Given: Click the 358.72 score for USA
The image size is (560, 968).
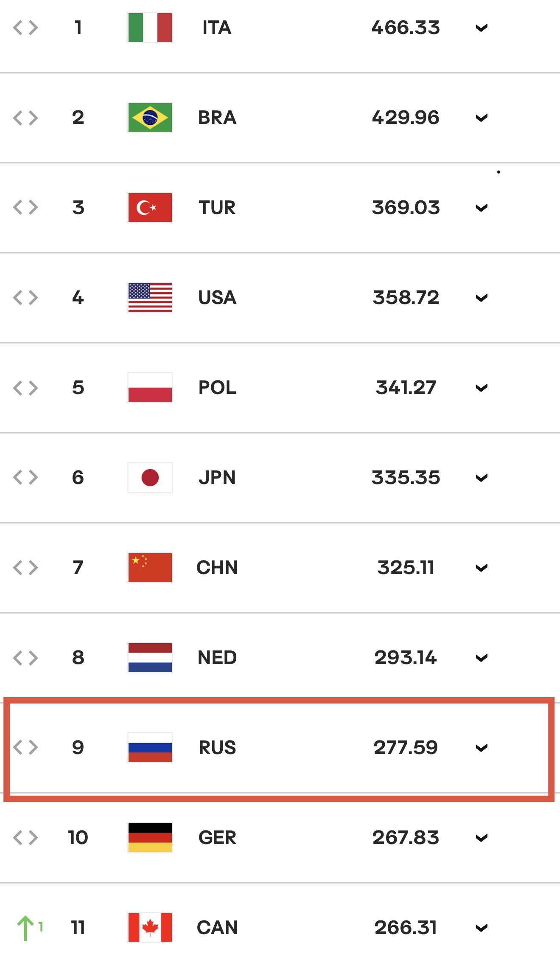Looking at the screenshot, I should pyautogui.click(x=406, y=298).
